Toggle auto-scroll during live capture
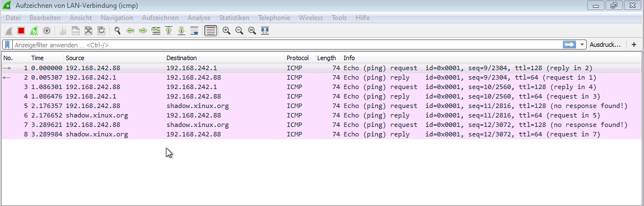Screen dimensions: 644x206 (194, 31)
